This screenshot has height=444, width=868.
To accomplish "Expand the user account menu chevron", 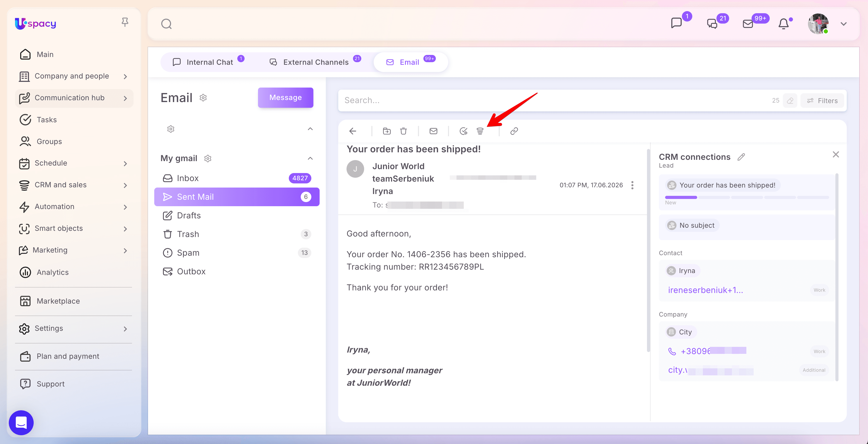I will coord(844,24).
